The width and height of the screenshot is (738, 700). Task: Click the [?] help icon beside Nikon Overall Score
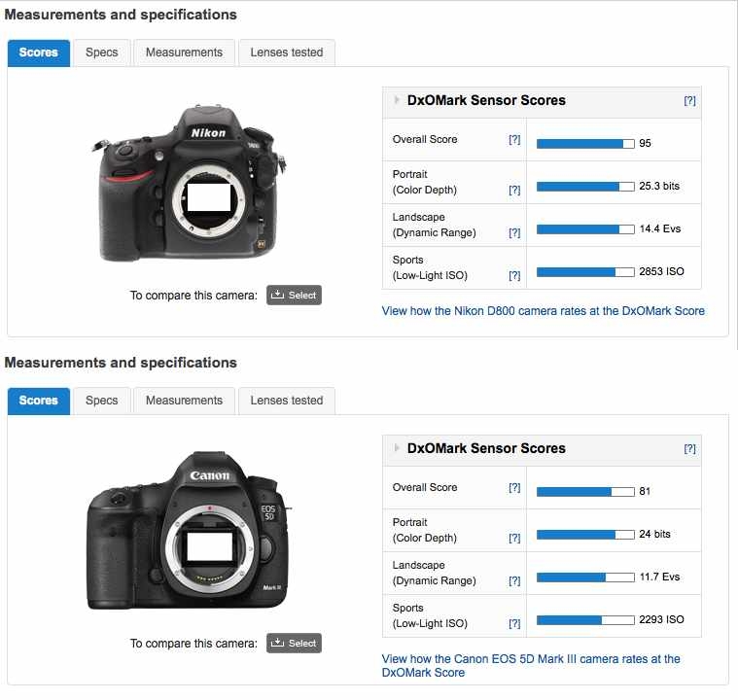click(x=514, y=140)
